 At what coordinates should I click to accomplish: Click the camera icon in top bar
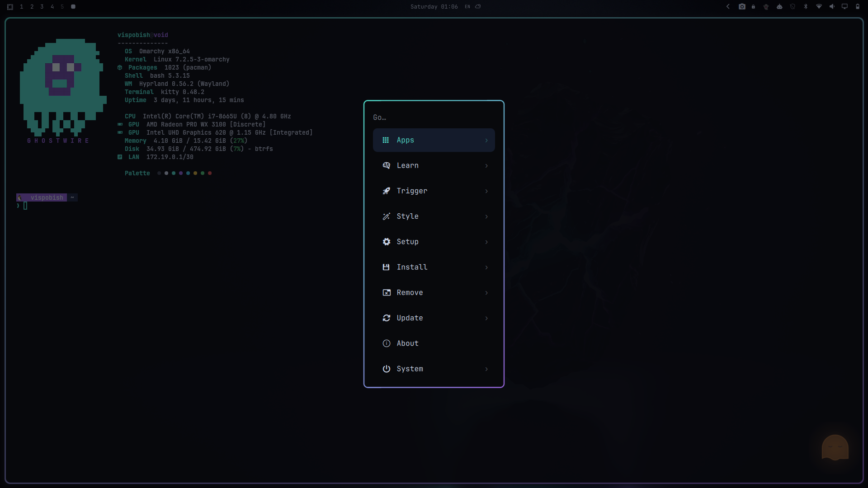(742, 7)
